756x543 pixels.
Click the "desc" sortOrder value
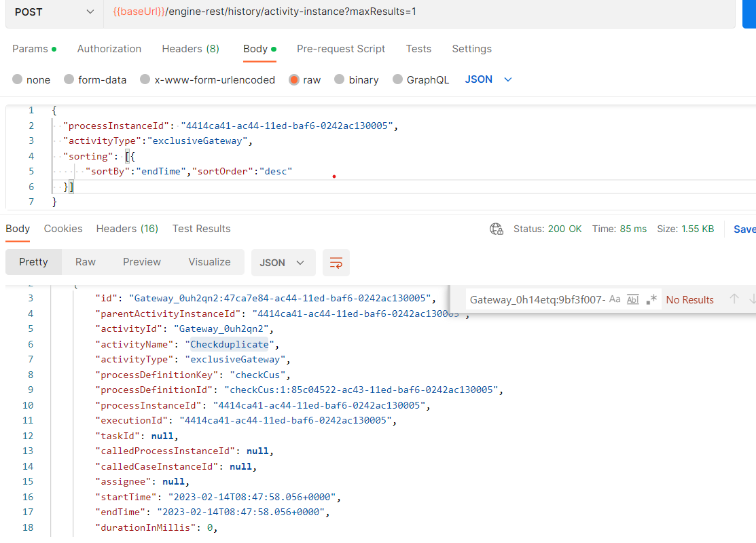[x=276, y=171]
